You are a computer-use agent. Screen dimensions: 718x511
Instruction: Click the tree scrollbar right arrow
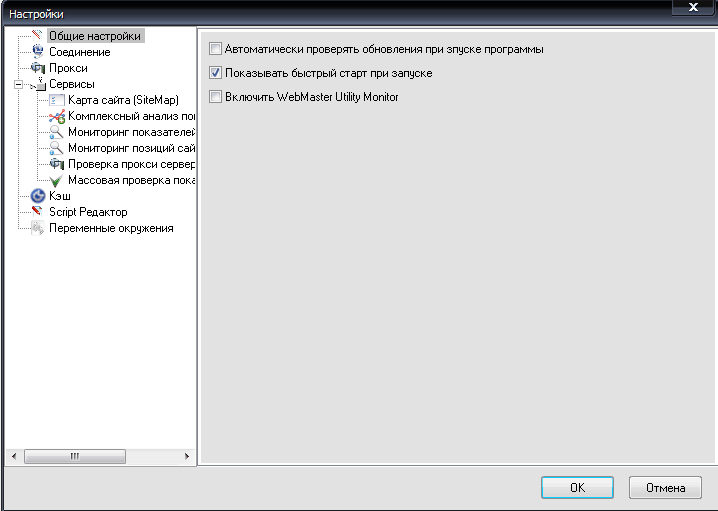point(187,456)
